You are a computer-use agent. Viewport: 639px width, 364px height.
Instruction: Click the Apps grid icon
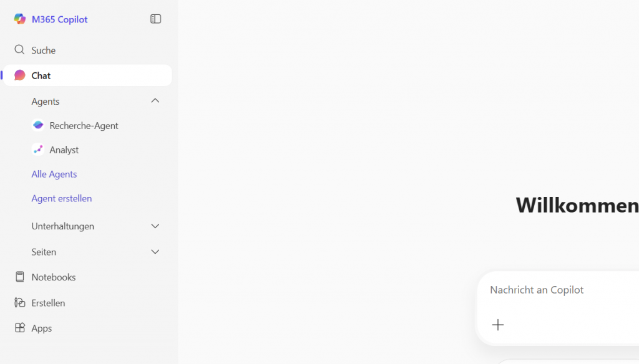tap(20, 328)
